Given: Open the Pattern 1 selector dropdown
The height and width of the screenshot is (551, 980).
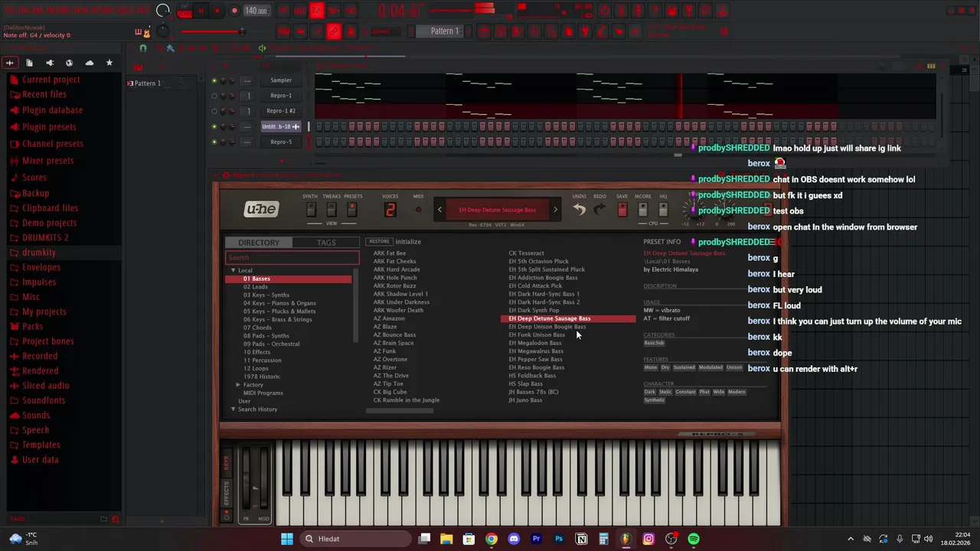Looking at the screenshot, I should (x=440, y=31).
